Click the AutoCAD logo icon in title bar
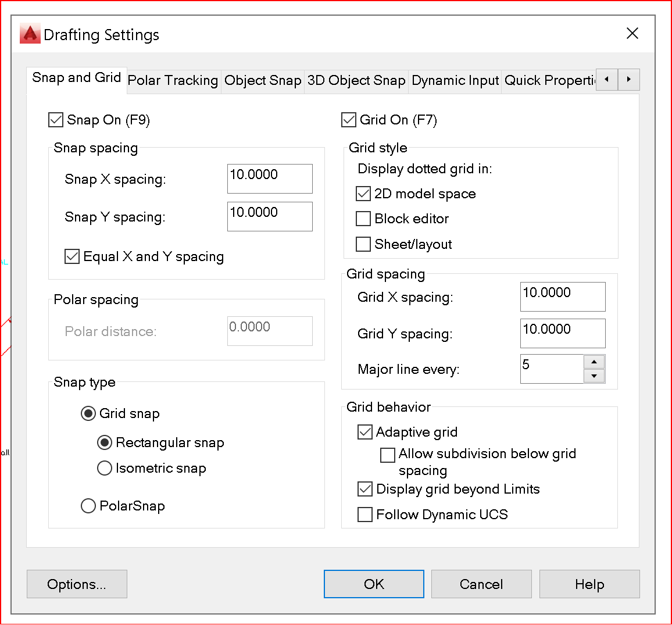 pos(30,34)
